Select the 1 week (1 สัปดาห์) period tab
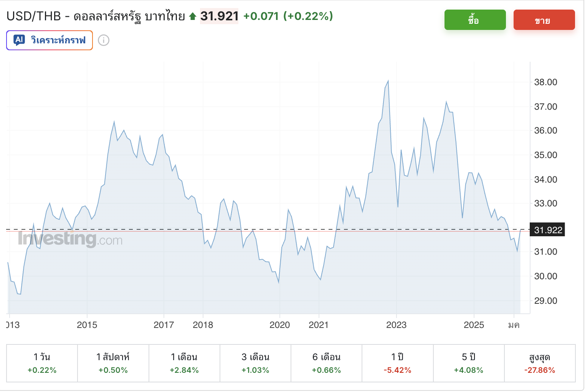 click(113, 363)
